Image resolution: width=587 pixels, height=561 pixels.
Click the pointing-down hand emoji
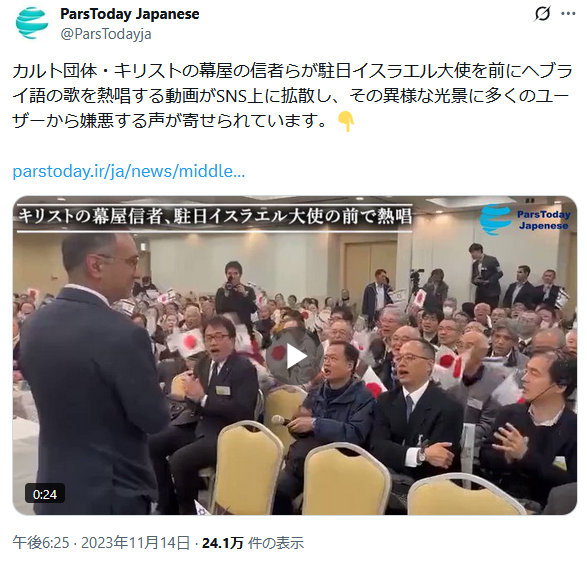(x=346, y=121)
